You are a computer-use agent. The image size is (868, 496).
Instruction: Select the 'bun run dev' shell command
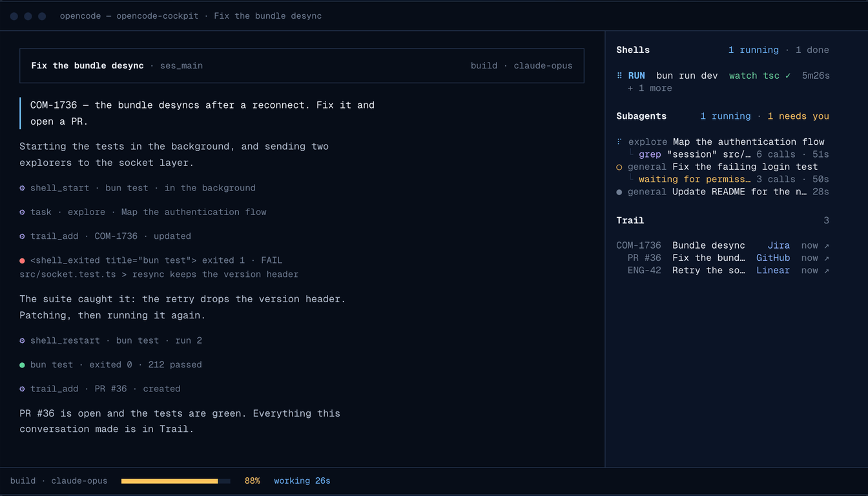click(687, 76)
